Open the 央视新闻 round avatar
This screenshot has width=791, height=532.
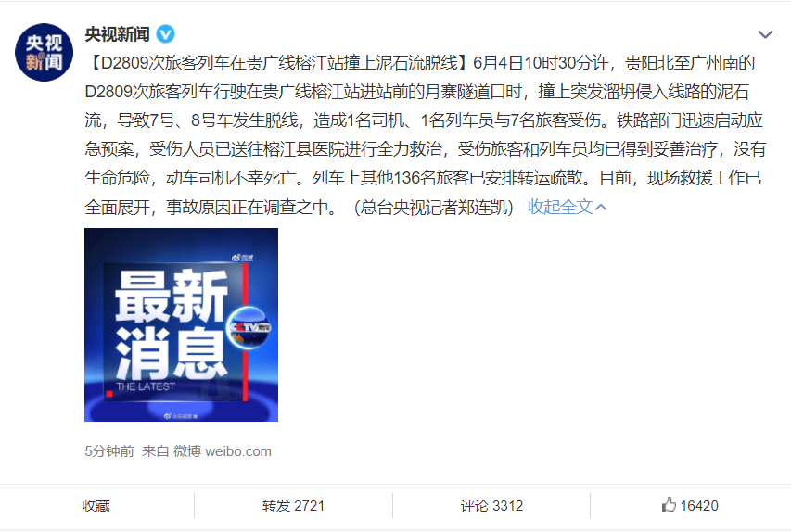click(x=44, y=53)
